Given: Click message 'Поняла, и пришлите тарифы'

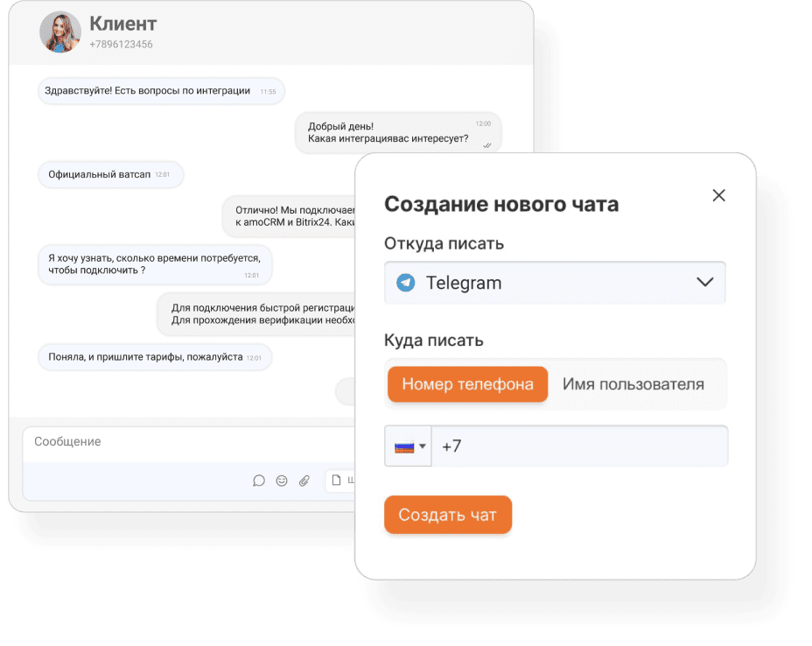Looking at the screenshot, I should pos(155,357).
